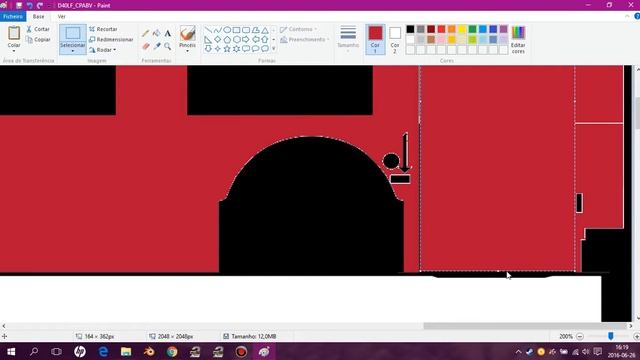This screenshot has width=640, height=360.
Task: Click the Cortar button
Action: [38, 29]
